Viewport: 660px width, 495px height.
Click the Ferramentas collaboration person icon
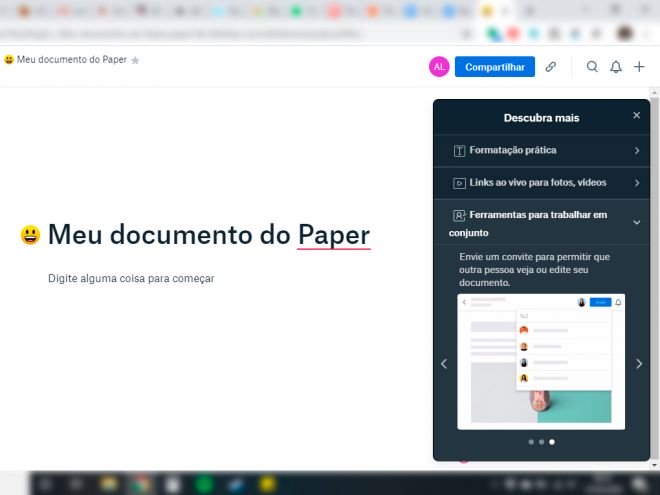[x=459, y=216]
